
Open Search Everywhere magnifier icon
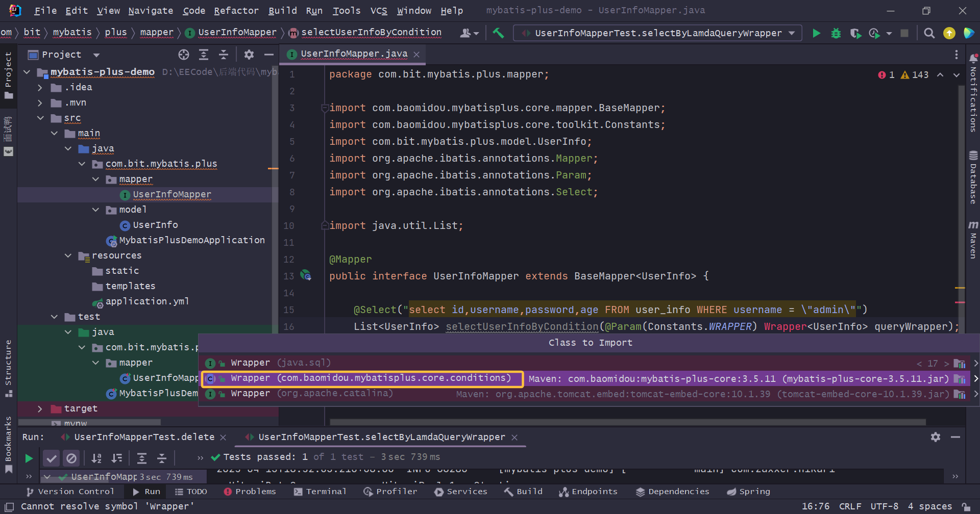pyautogui.click(x=929, y=33)
